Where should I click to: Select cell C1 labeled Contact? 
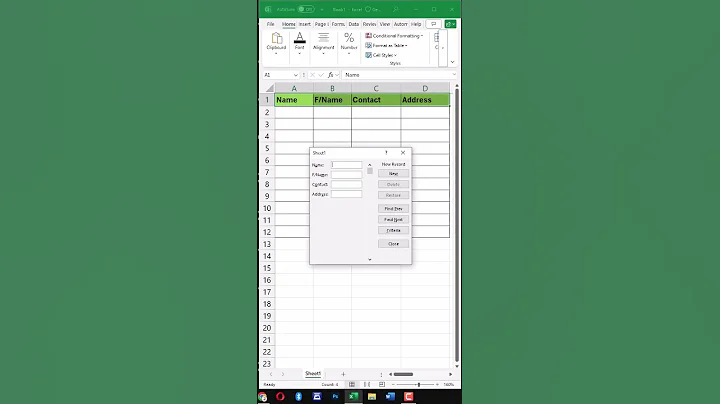pyautogui.click(x=376, y=100)
